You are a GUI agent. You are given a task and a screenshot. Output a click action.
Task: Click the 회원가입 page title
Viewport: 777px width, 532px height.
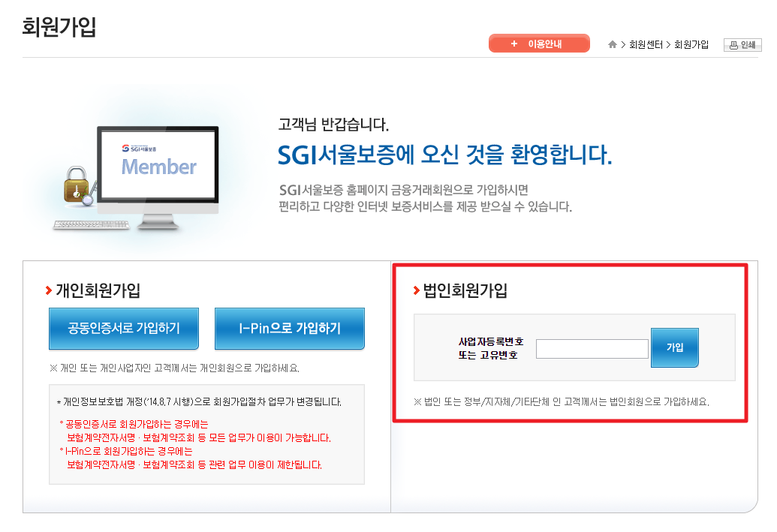click(x=59, y=27)
